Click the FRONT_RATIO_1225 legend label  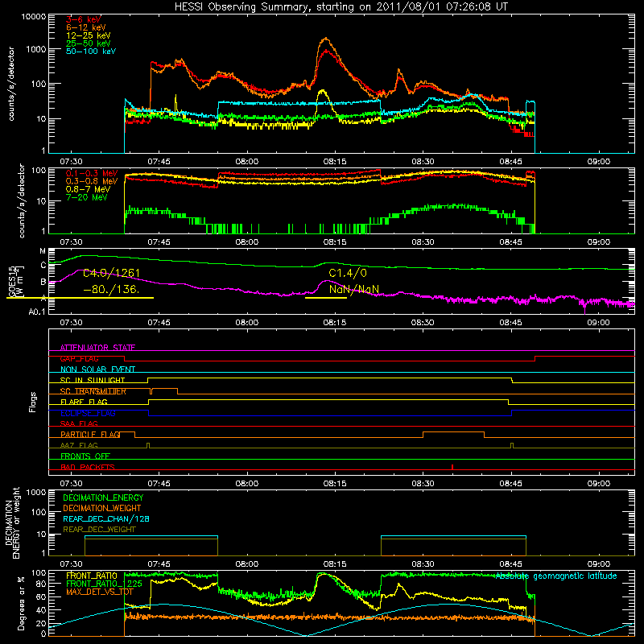104,584
